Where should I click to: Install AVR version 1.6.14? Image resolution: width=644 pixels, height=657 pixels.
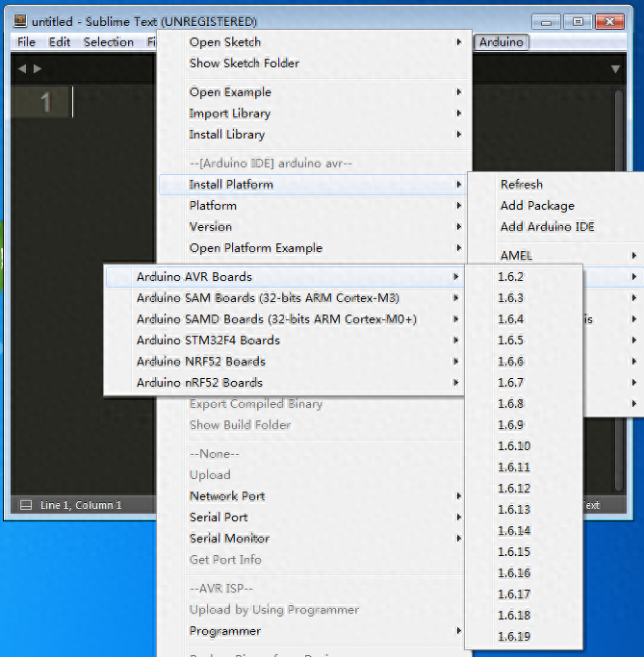pyautogui.click(x=524, y=530)
